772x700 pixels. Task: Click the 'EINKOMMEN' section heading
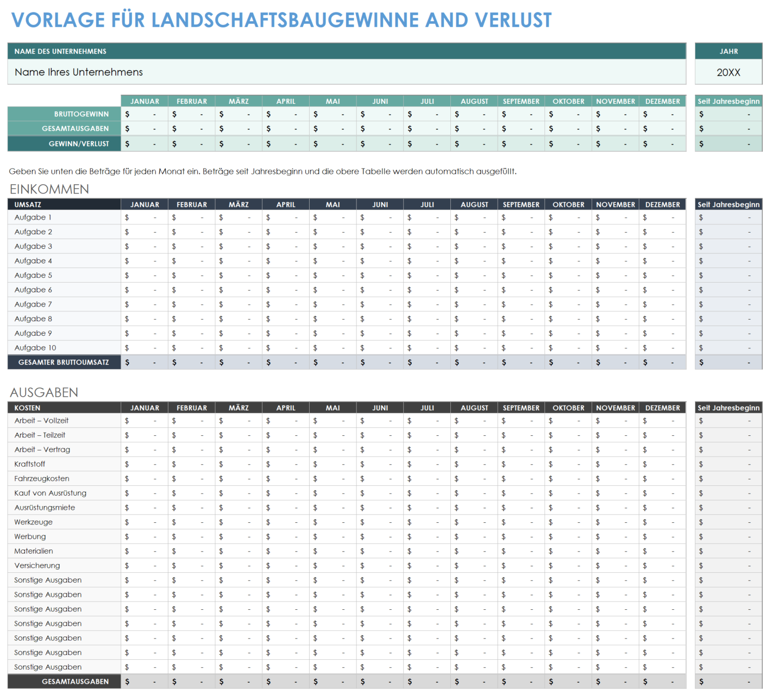coord(49,189)
